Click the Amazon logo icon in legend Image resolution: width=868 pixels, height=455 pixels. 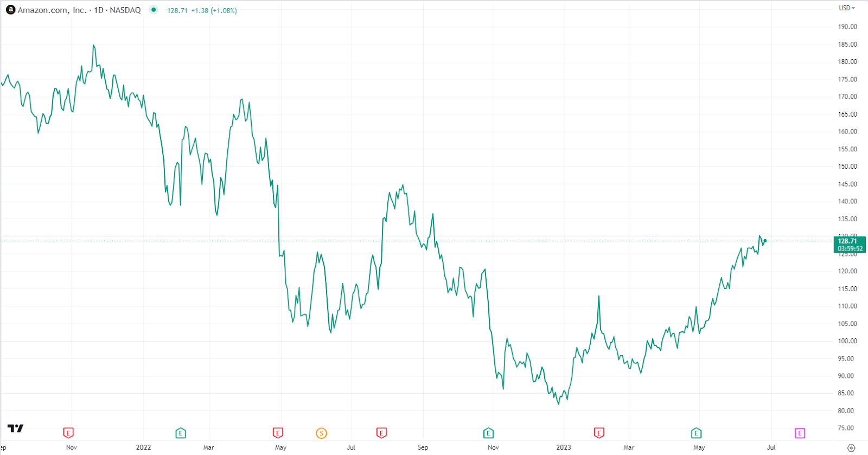point(10,10)
